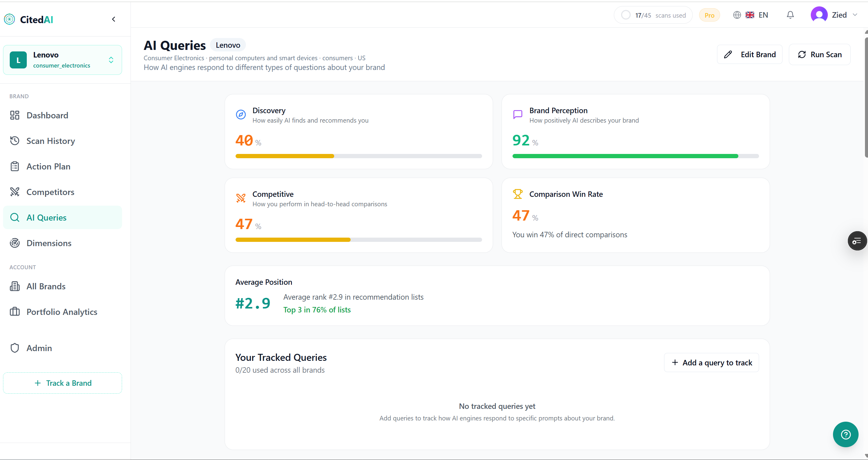Screen dimensions: 868x460
Task: Go to Scan History in sidebar
Action: coord(51,141)
